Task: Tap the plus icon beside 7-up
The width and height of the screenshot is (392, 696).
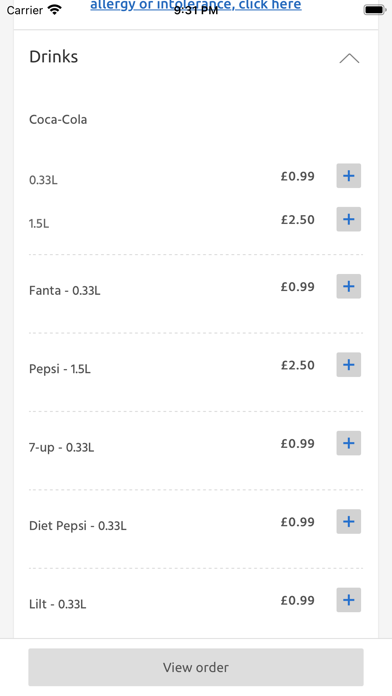Action: [348, 443]
